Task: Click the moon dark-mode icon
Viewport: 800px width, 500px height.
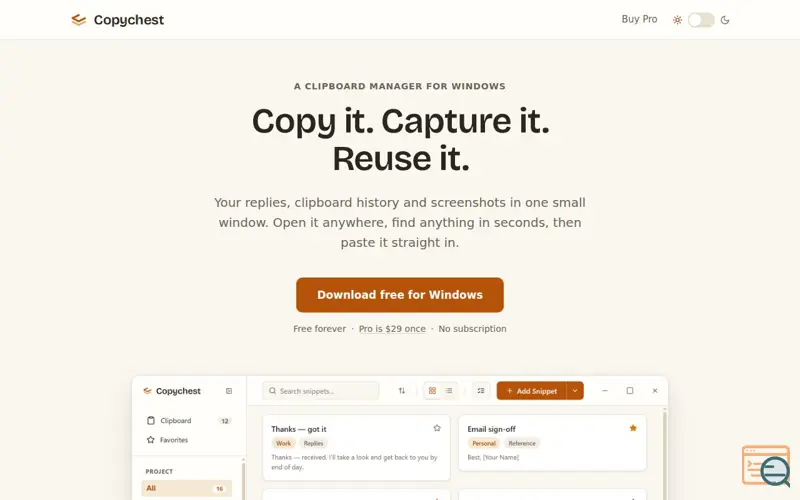Action: pyautogui.click(x=725, y=20)
